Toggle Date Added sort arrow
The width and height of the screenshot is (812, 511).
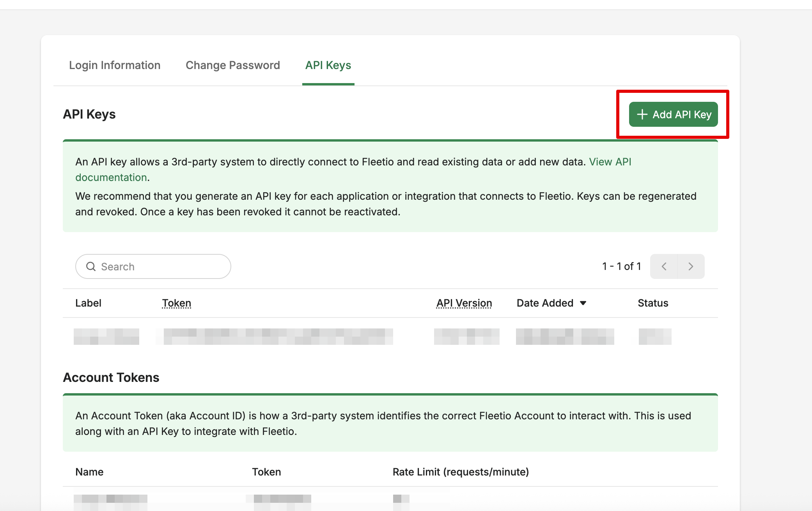(x=583, y=303)
